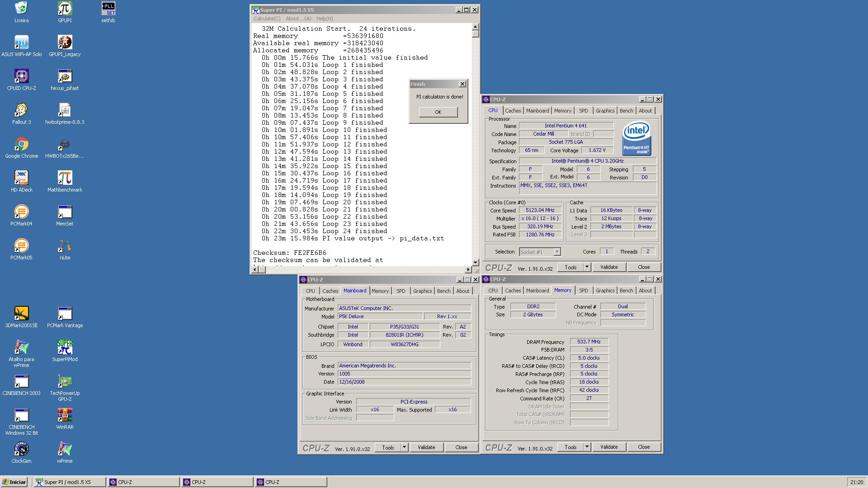Click Super PI vertical scrollbar down arrow
868x488 pixels.
[475, 262]
